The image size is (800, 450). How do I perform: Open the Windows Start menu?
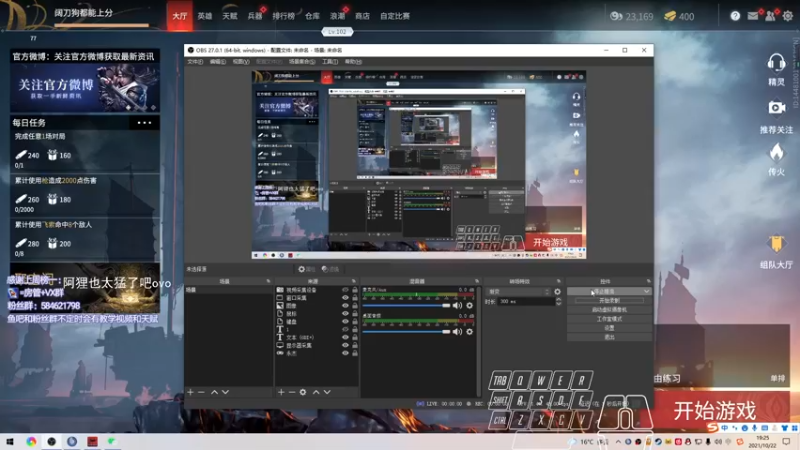pos(10,442)
